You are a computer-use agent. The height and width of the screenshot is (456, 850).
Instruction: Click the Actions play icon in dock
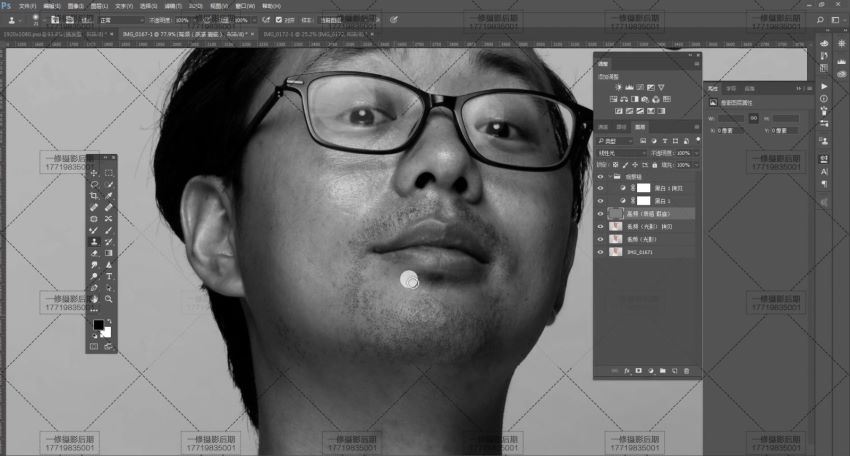coord(824,86)
